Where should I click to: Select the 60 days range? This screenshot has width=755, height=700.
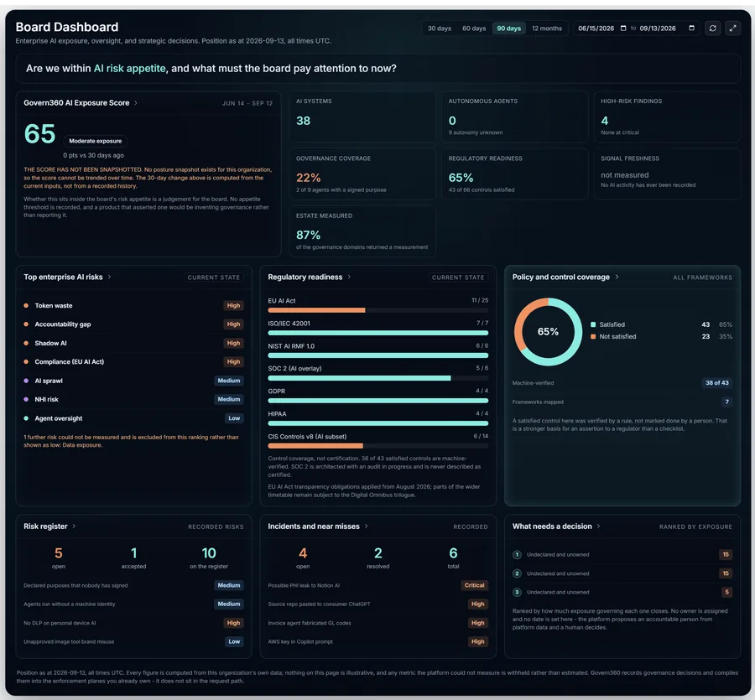pyautogui.click(x=474, y=29)
